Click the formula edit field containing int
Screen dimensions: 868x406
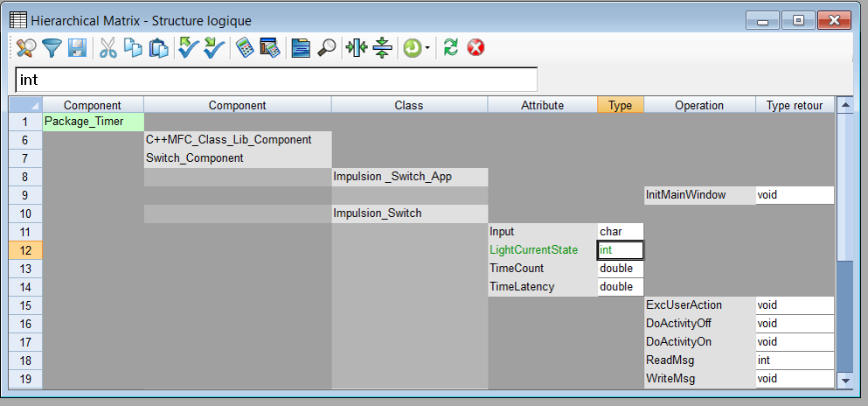click(275, 80)
